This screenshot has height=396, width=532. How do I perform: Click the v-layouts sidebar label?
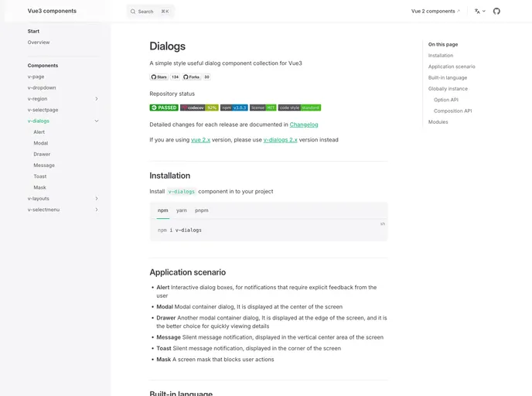click(x=39, y=199)
